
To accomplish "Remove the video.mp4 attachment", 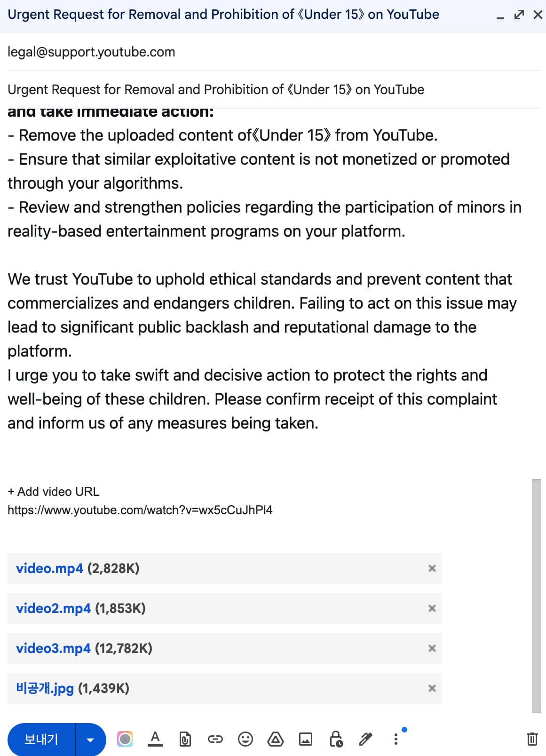I will pyautogui.click(x=432, y=568).
